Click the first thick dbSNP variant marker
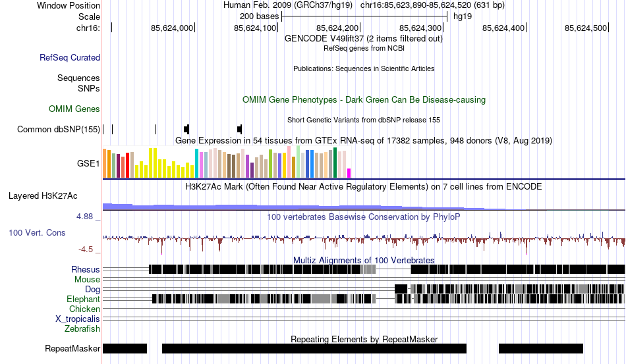 click(186, 129)
